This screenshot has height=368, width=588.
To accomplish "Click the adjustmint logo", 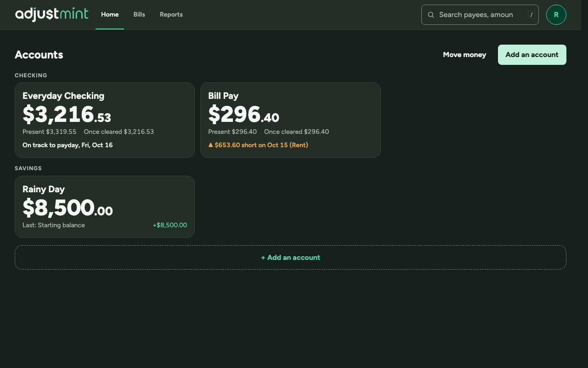I will (x=51, y=14).
